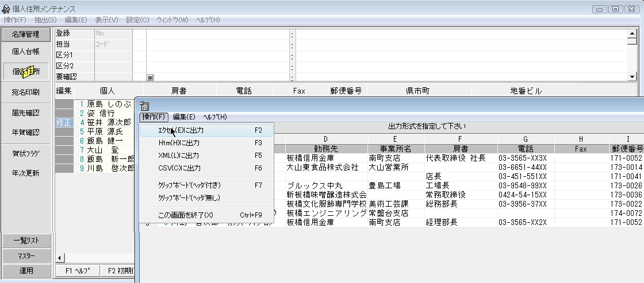Click 修正 edit marker in main list

coord(64,123)
